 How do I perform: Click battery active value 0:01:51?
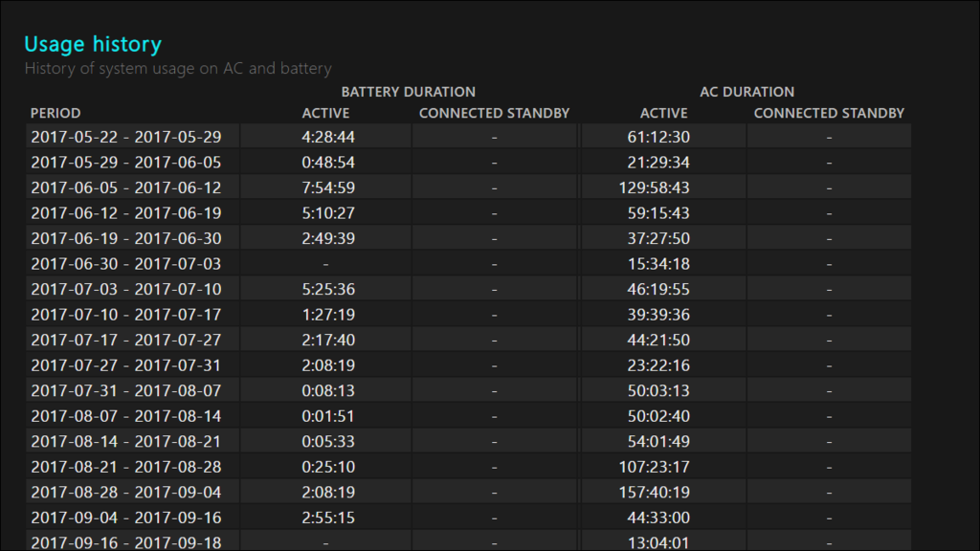click(328, 416)
